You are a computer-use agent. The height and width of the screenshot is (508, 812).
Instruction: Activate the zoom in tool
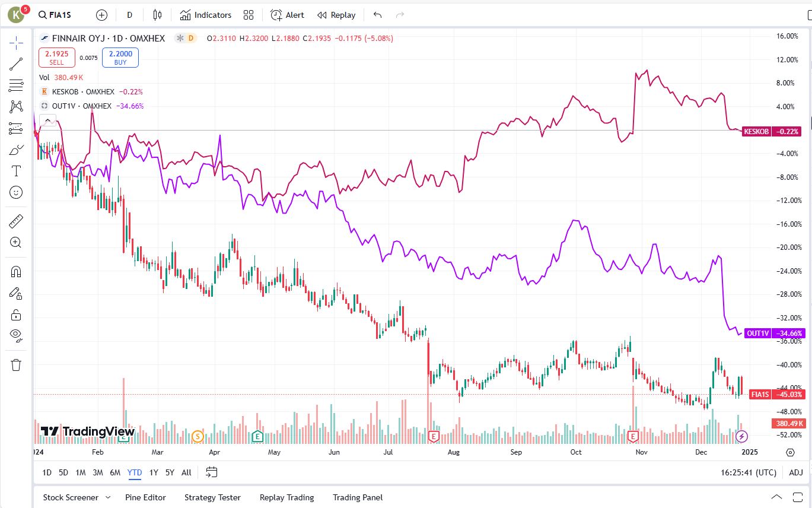16,242
